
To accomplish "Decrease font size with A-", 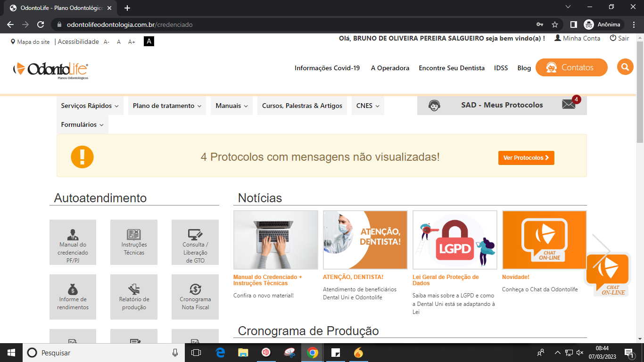I will (107, 42).
